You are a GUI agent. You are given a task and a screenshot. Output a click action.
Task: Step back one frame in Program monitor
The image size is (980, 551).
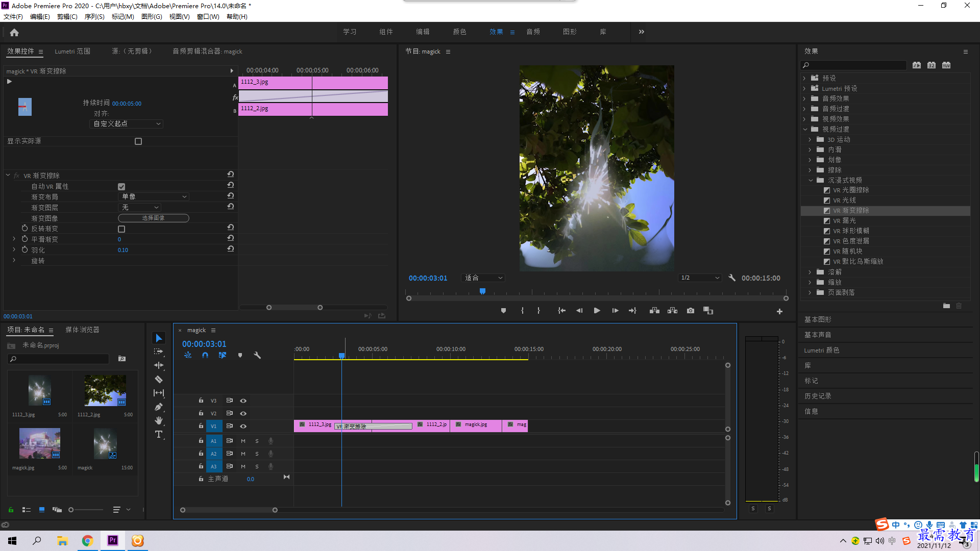click(x=579, y=311)
